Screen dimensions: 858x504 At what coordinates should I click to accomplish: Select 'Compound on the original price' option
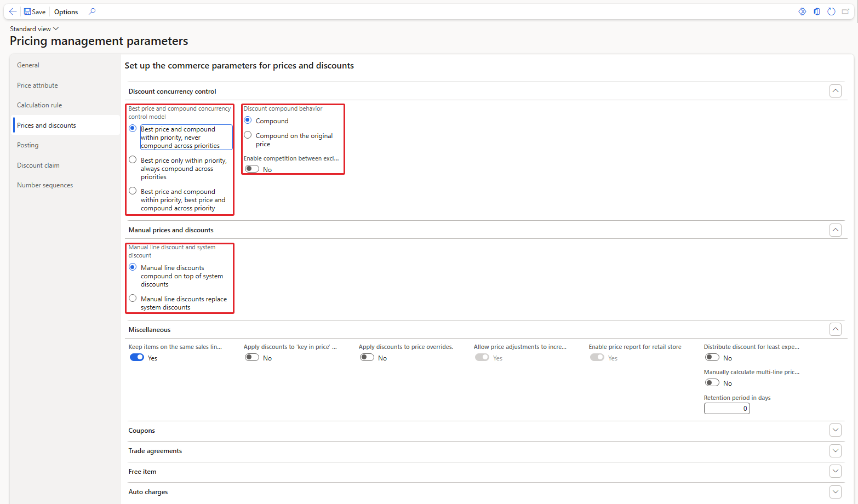coord(248,135)
